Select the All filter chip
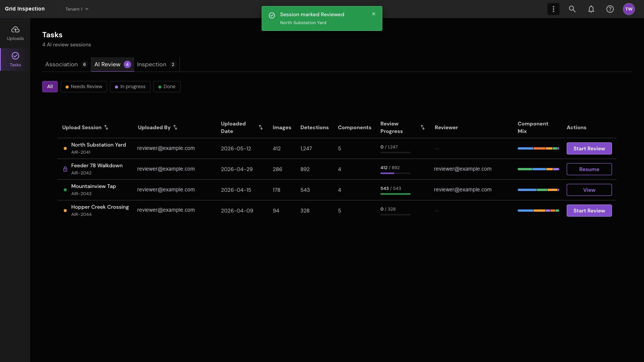644x362 pixels. click(x=50, y=87)
